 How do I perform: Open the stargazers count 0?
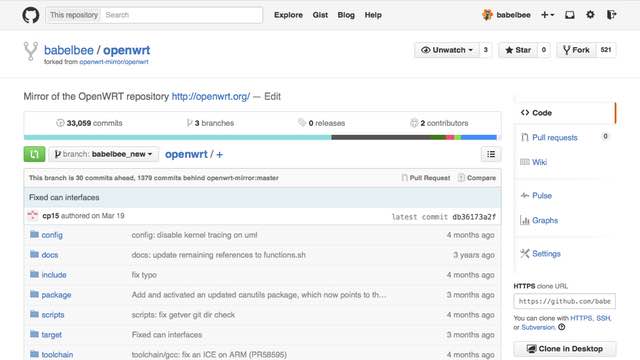pyautogui.click(x=544, y=50)
